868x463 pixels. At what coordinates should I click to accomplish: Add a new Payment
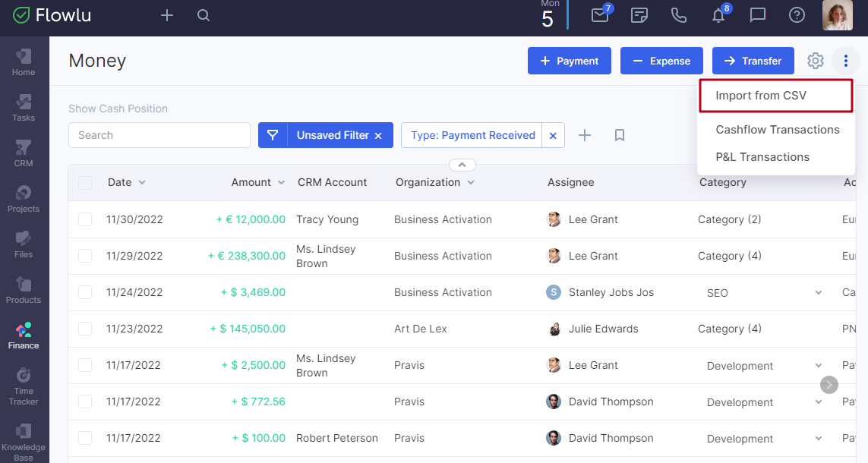point(569,61)
